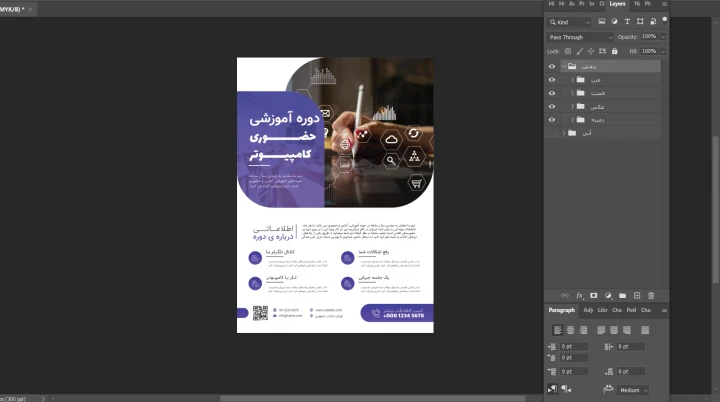Open the Kind layer filter dropdown
The image size is (720, 402).
coord(568,21)
